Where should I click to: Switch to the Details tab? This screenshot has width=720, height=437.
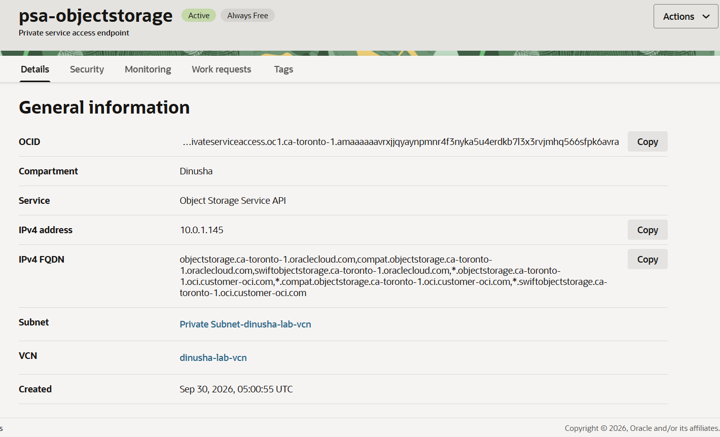pos(35,69)
